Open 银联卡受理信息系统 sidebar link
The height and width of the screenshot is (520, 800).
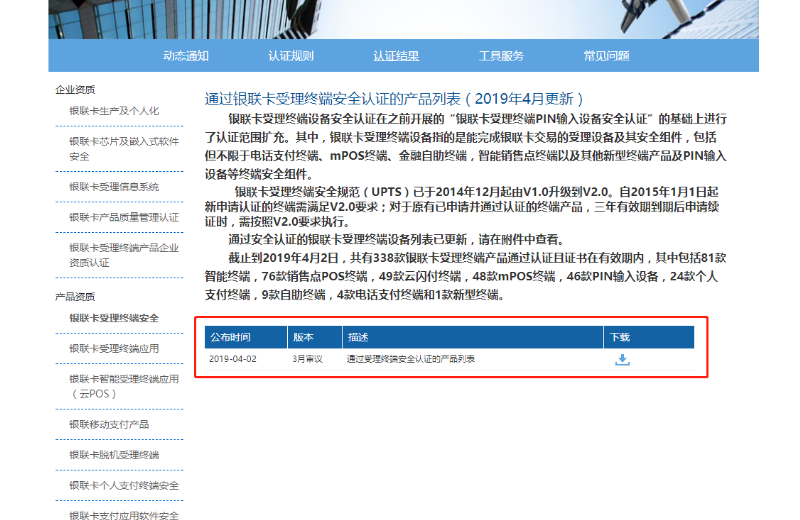(114, 187)
